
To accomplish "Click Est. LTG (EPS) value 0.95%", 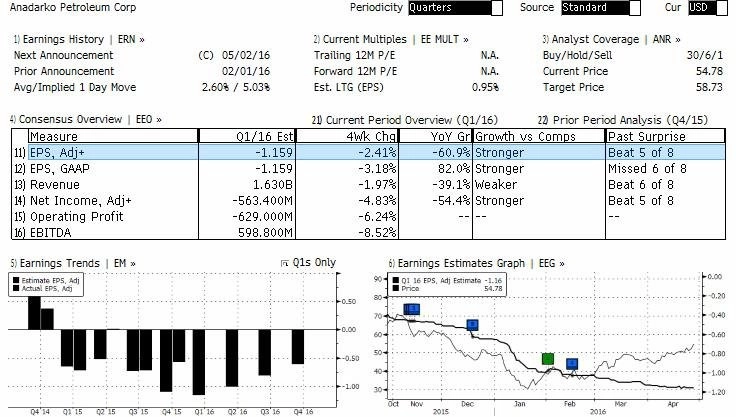I will (485, 87).
